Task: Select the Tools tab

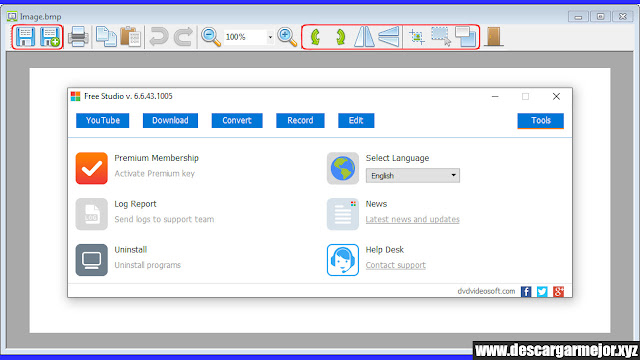Action: [x=540, y=120]
